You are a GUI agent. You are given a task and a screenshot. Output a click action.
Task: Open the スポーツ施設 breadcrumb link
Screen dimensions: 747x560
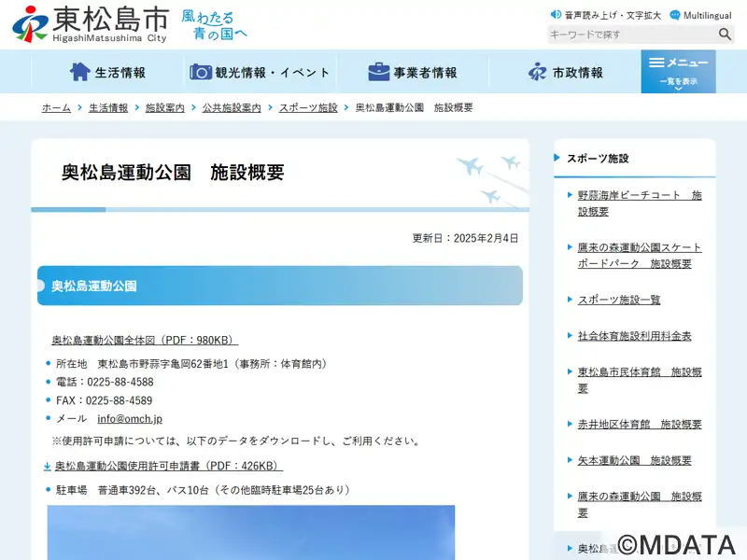(x=308, y=107)
